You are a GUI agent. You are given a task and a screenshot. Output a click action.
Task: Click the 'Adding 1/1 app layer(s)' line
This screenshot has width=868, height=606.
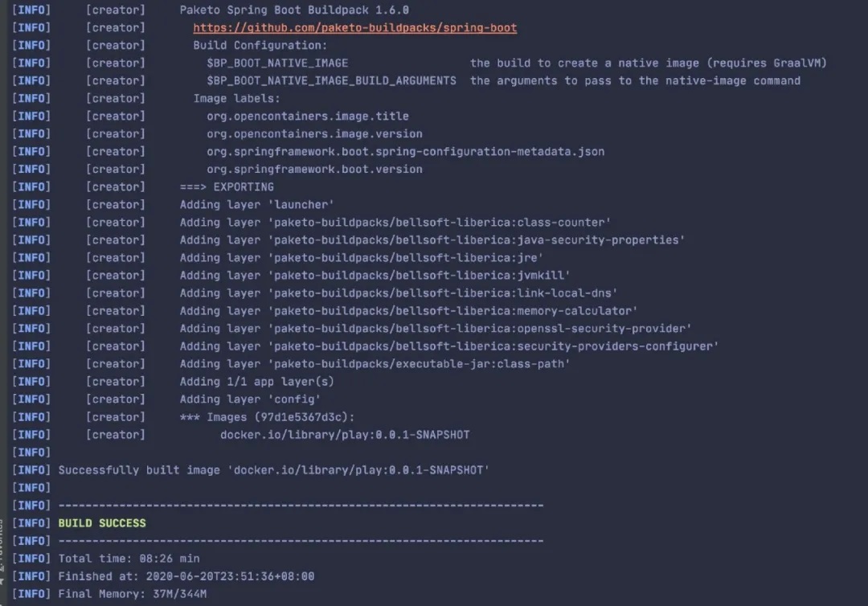click(x=257, y=382)
